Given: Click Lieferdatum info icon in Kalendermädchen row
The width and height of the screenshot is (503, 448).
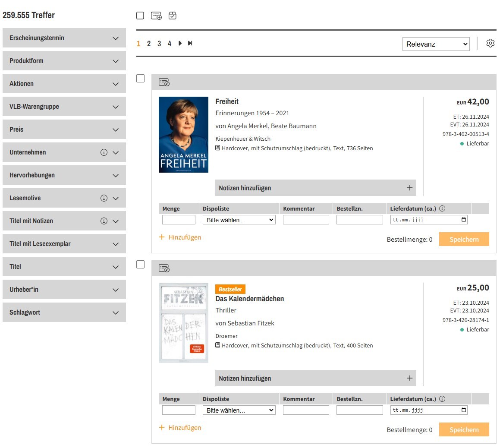Looking at the screenshot, I should [x=442, y=399].
